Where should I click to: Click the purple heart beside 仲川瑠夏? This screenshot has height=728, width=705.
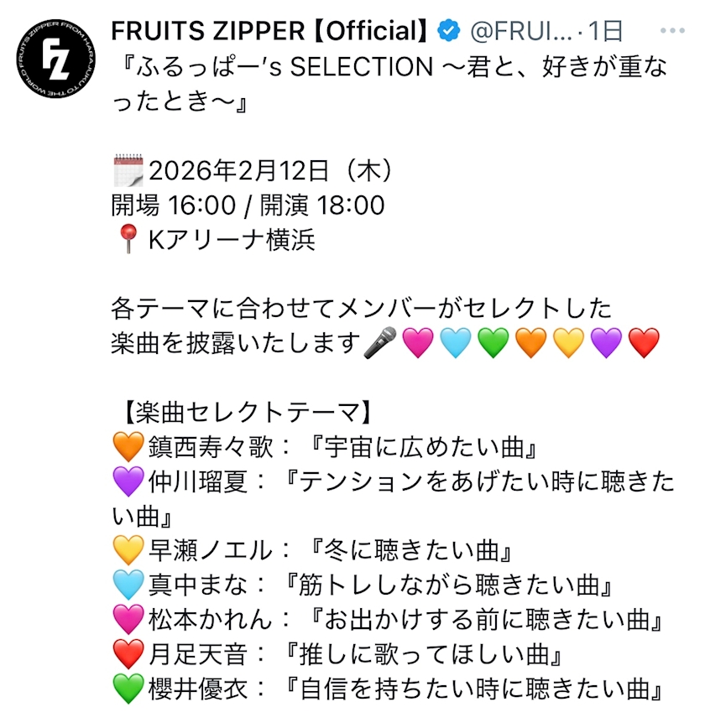[x=128, y=481]
